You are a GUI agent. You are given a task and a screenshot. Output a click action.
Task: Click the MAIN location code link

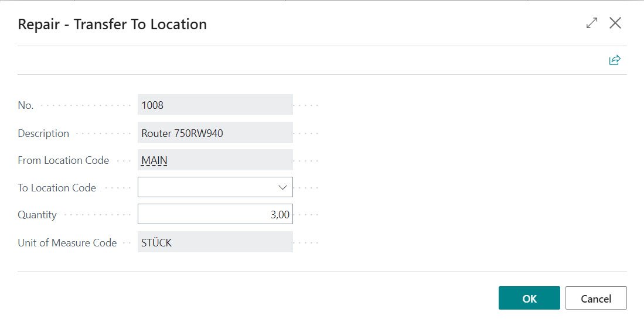[x=155, y=160]
